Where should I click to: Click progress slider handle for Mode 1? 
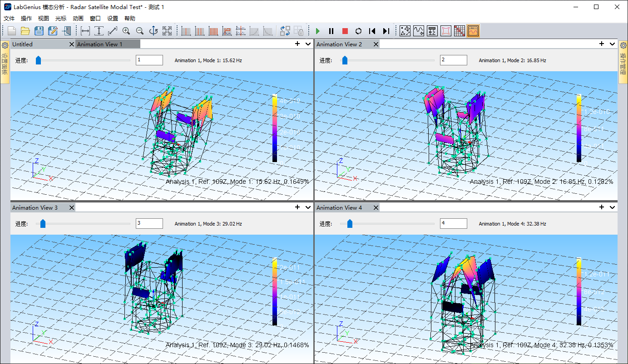click(x=38, y=60)
